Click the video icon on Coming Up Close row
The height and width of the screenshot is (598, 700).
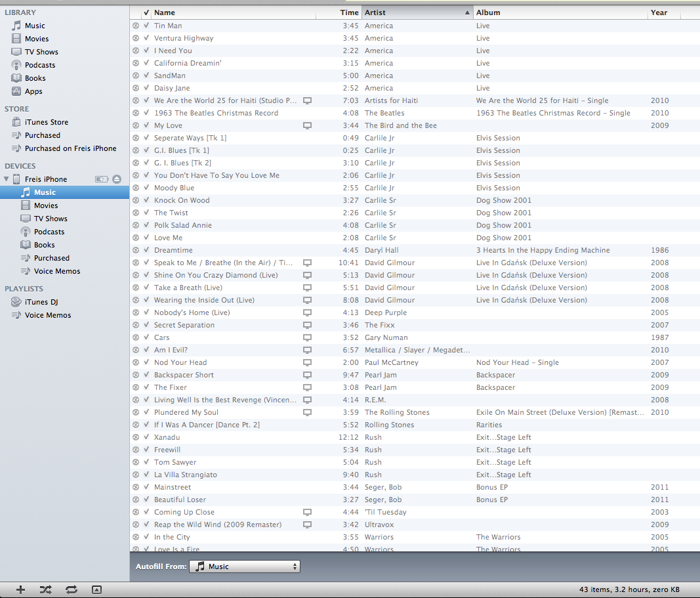[307, 512]
